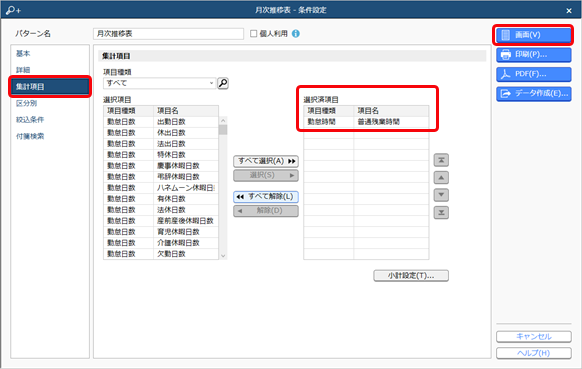Click the 選択(S) button
Viewport: 582px width, 369px height.
(266, 175)
